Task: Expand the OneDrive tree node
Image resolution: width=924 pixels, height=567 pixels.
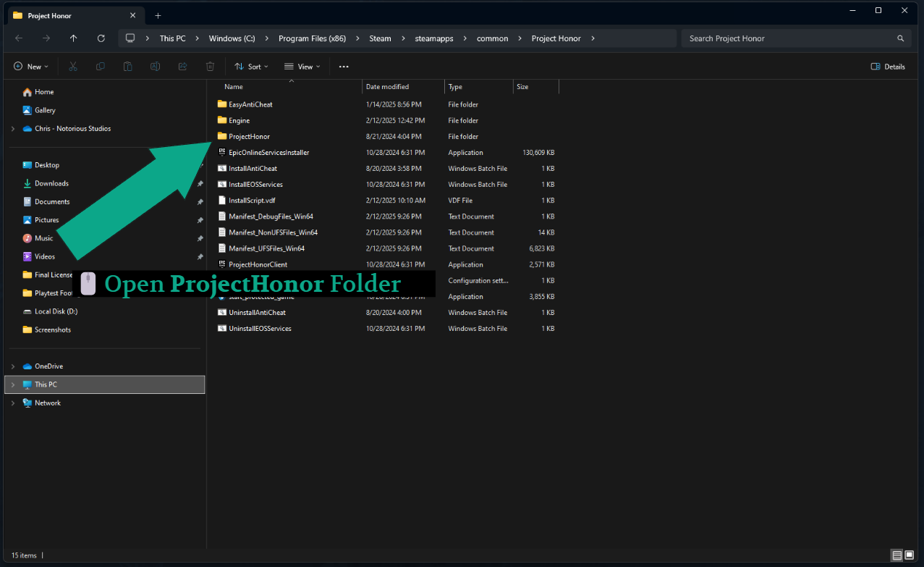Action: pyautogui.click(x=13, y=366)
